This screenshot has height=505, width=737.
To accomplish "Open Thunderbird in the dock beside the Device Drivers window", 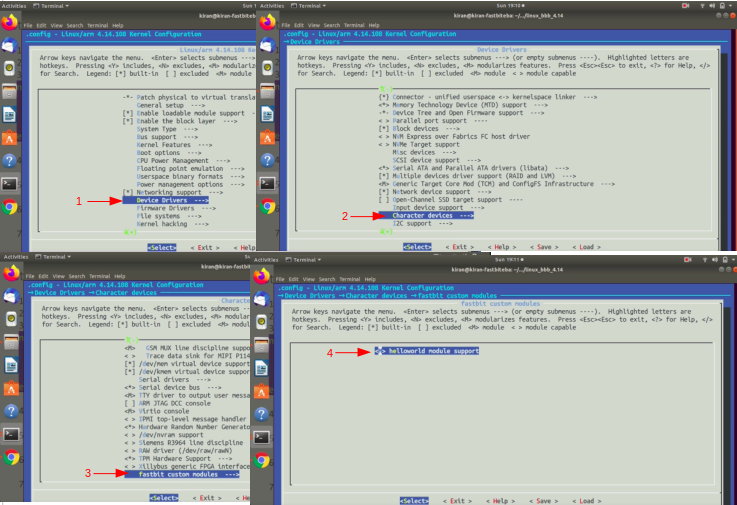I will (267, 45).
